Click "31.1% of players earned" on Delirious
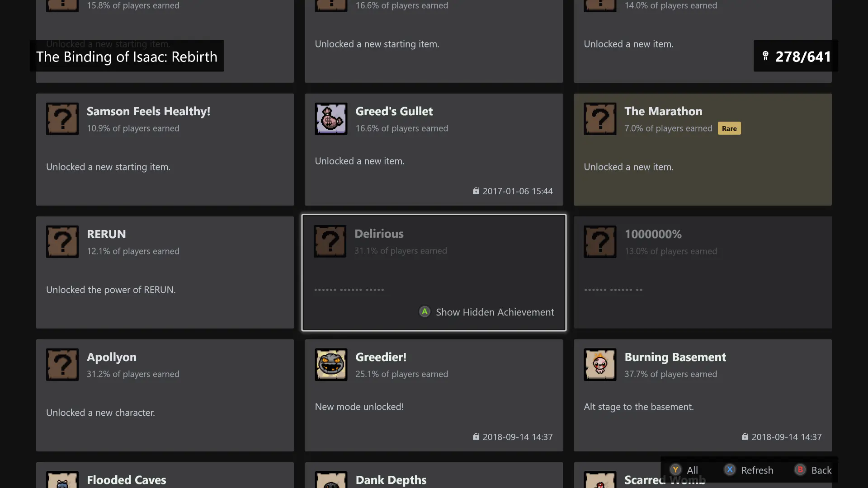The image size is (868, 488). pos(401,251)
